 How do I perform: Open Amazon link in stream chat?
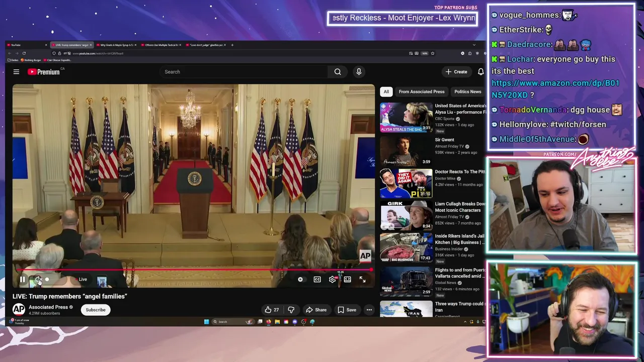coord(555,89)
